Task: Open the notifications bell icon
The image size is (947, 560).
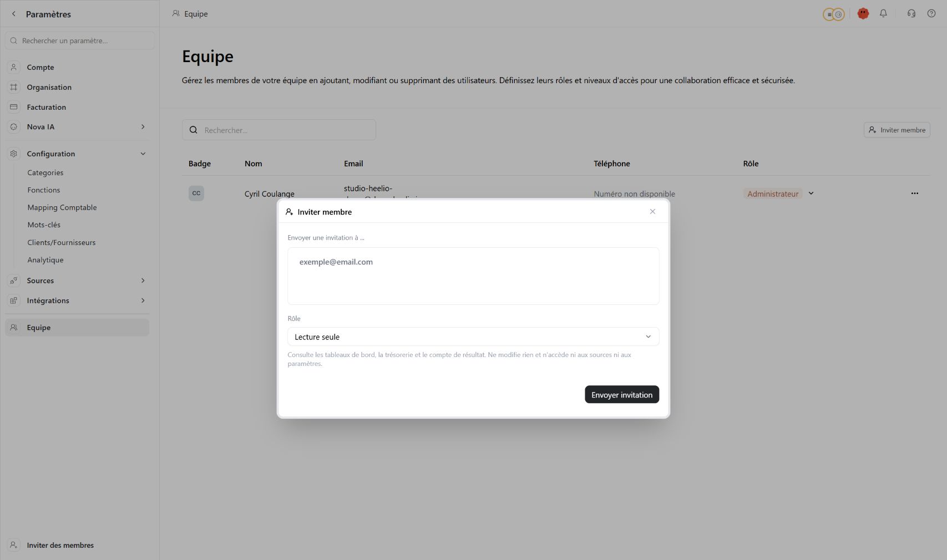Action: (x=883, y=13)
